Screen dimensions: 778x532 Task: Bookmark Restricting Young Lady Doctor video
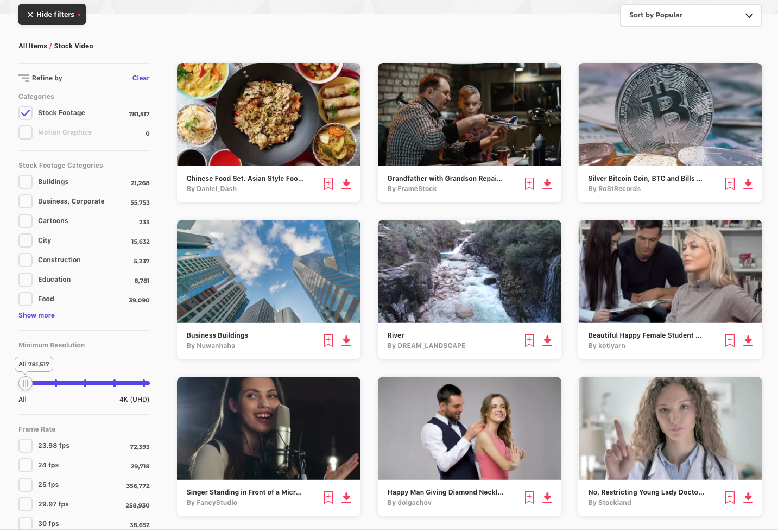click(730, 497)
